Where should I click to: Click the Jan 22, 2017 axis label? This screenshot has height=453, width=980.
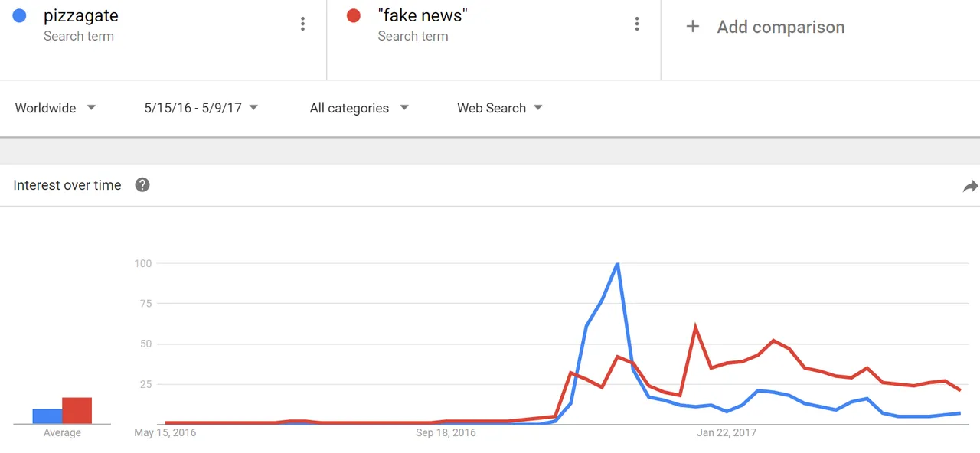tap(727, 433)
